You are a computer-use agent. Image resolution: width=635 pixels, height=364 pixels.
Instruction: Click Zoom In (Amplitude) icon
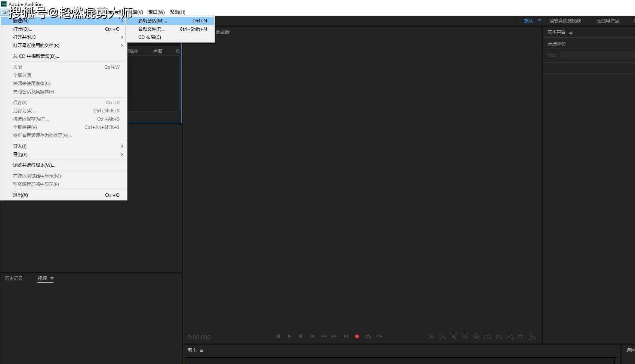point(431,337)
